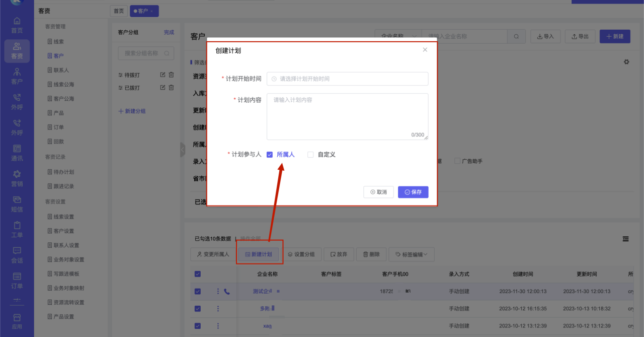The height and width of the screenshot is (337, 644).
Task: Open the gear settings icon in filter panel
Action: (x=626, y=62)
